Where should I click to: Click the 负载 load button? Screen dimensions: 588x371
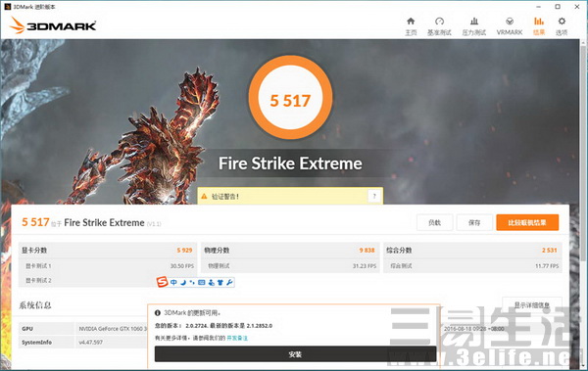434,222
